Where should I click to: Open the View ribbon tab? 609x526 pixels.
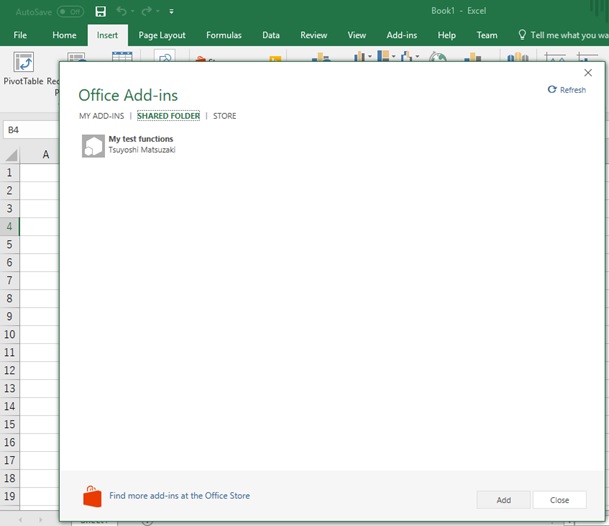[357, 35]
